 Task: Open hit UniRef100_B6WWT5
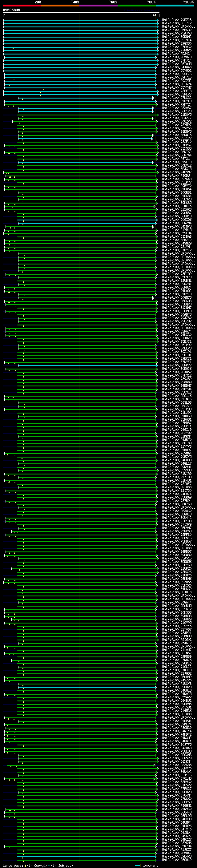(x=176, y=135)
